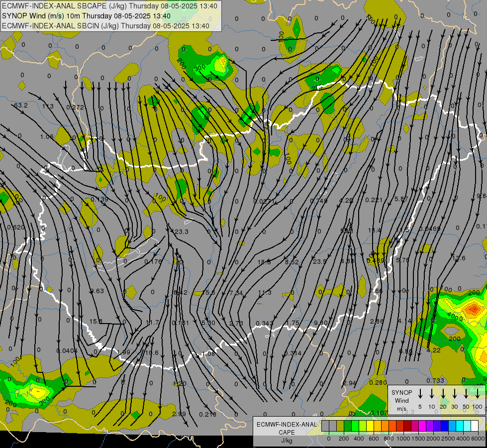The width and height of the screenshot is (487, 448).
Task: Click the 7.66 value on the map
Action: tap(376, 291)
